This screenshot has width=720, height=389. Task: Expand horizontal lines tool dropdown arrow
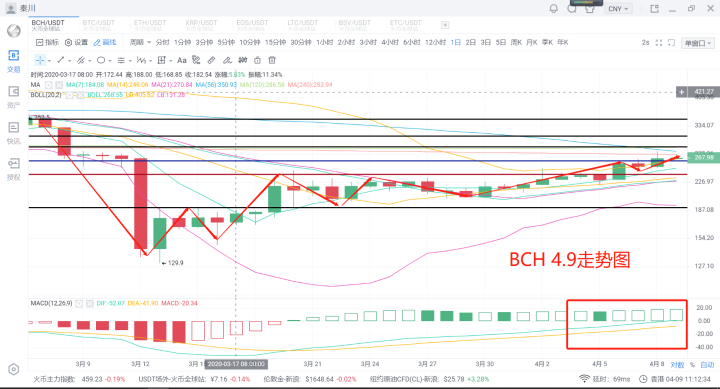(130, 61)
